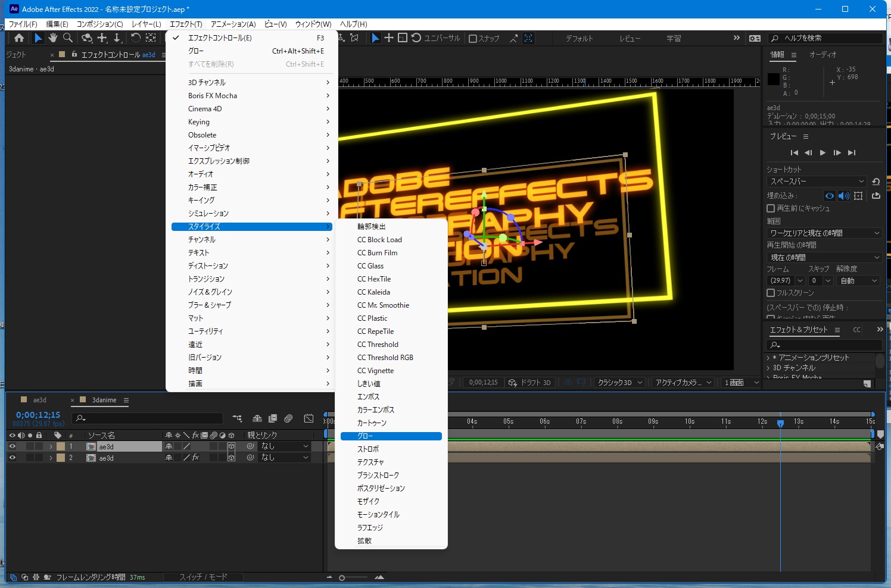Select the Hand tool
The height and width of the screenshot is (588, 891).
(x=53, y=38)
